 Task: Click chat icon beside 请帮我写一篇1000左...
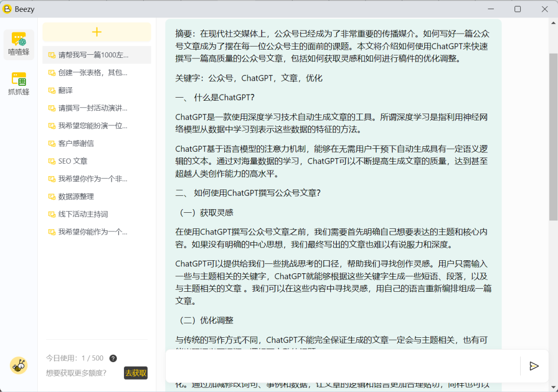52,55
